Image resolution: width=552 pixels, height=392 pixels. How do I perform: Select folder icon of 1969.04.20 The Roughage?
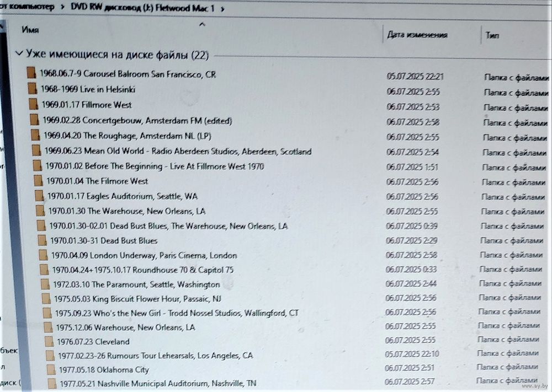pyautogui.click(x=35, y=135)
